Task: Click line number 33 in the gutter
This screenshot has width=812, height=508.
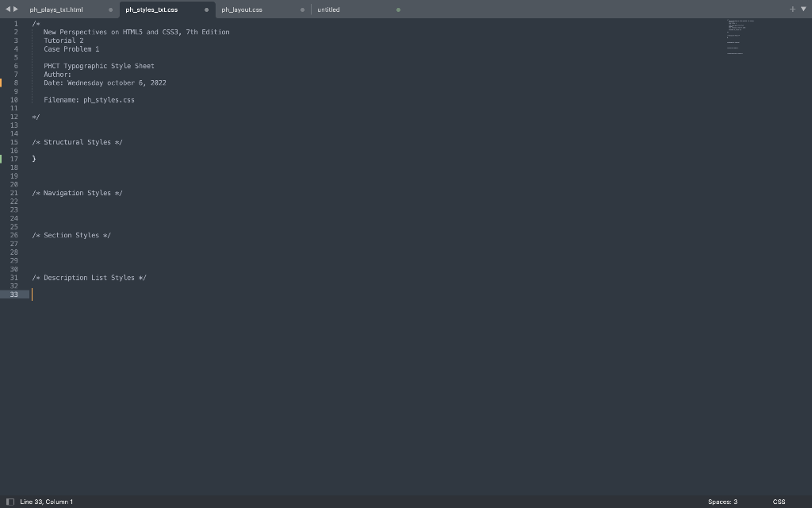Action: pos(14,294)
